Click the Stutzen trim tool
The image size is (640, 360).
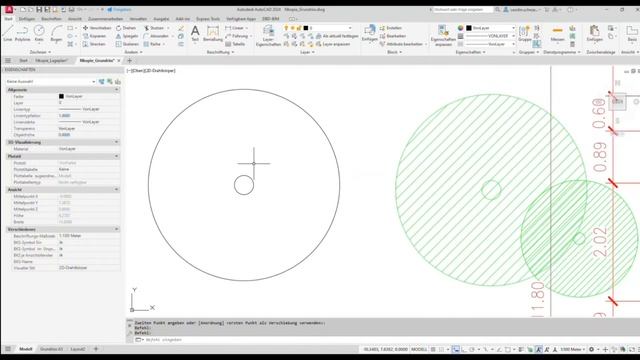coord(154,28)
